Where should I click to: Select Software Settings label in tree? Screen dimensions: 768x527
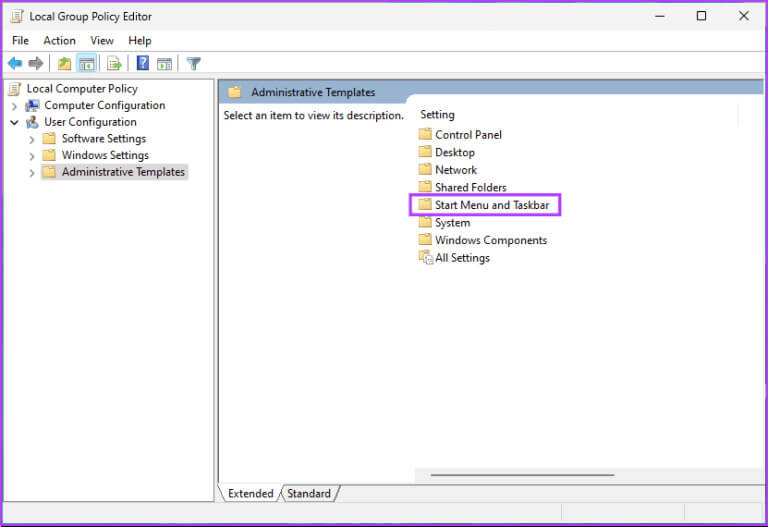point(104,139)
